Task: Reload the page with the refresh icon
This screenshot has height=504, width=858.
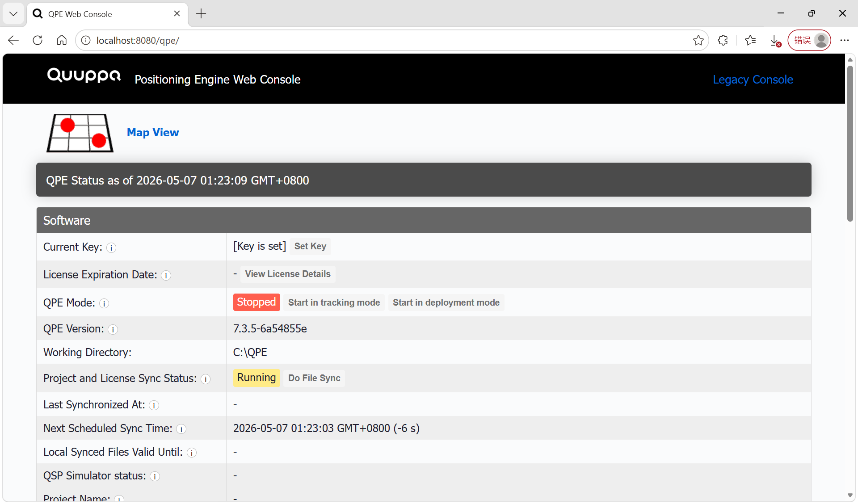Action: point(38,40)
